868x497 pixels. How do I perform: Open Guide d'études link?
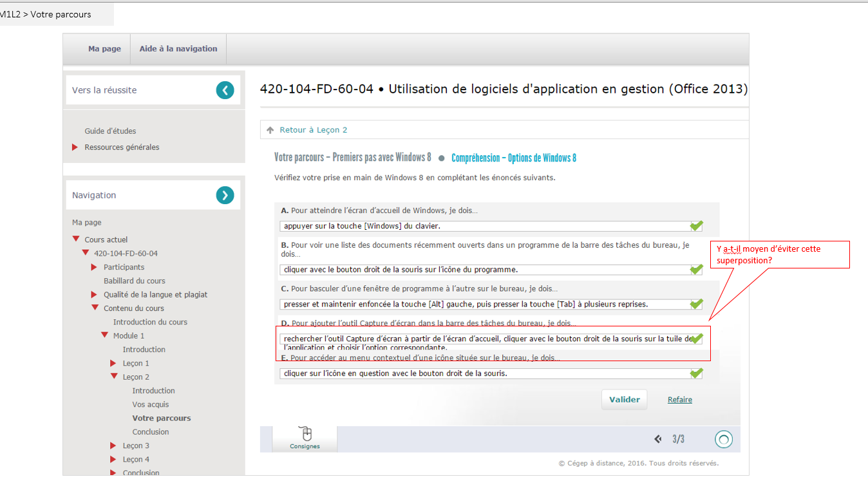pyautogui.click(x=110, y=131)
